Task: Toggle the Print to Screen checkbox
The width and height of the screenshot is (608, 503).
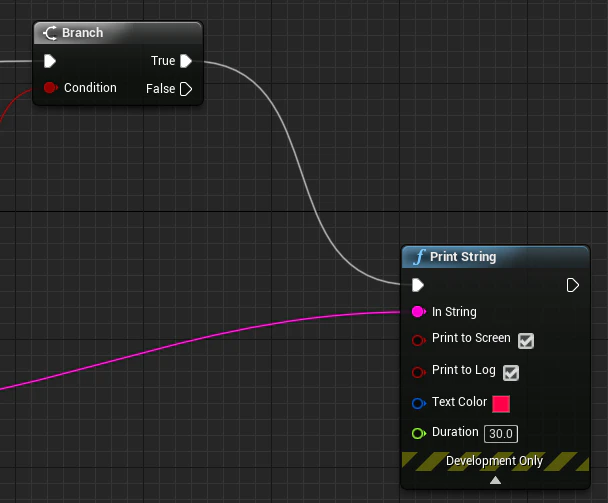Action: click(x=526, y=341)
